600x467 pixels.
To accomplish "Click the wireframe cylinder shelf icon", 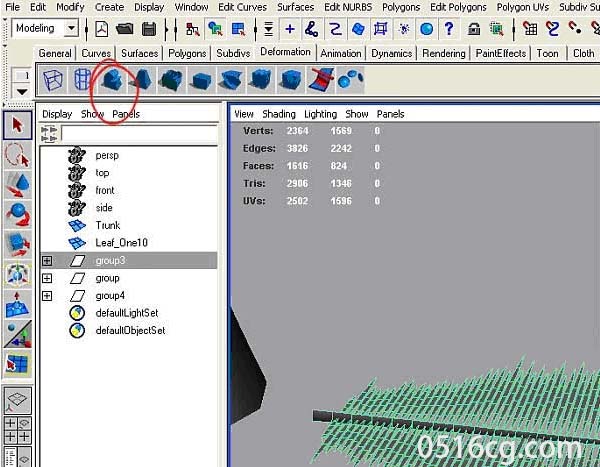I will [82, 80].
